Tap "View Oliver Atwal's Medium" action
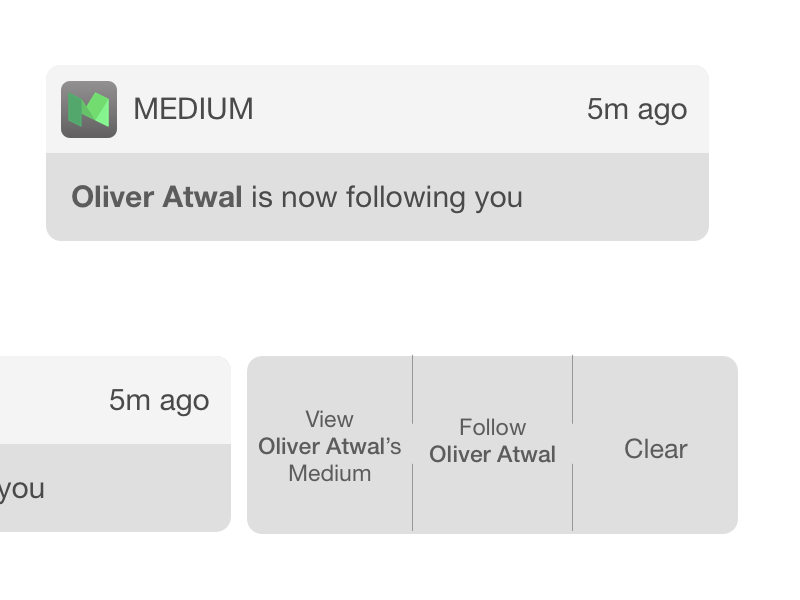800x600 pixels. click(329, 446)
